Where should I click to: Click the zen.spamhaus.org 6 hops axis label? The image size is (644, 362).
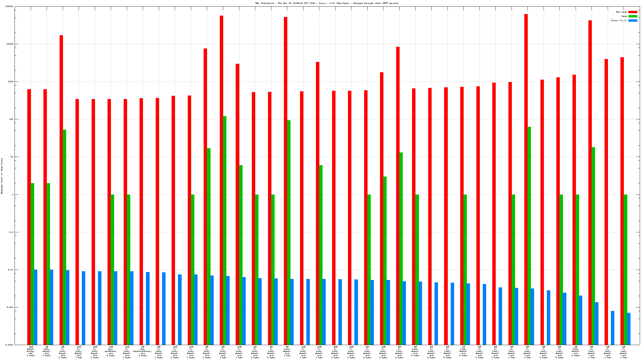pyautogui.click(x=111, y=351)
